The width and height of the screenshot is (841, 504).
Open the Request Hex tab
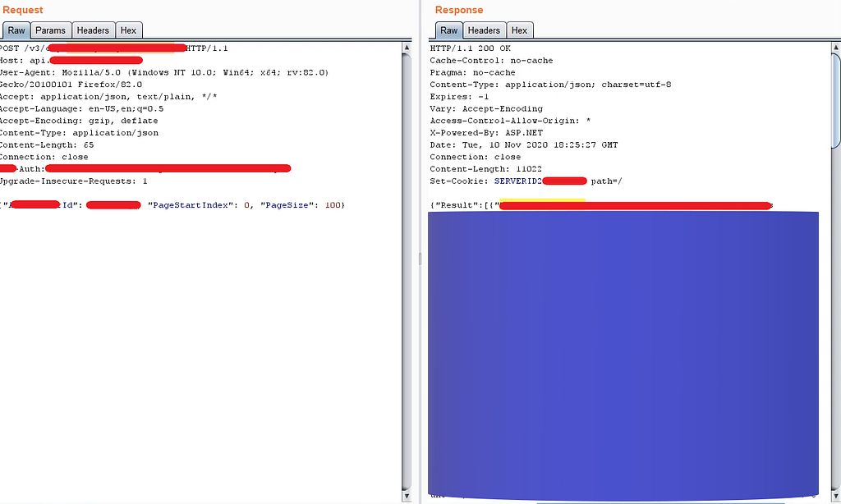point(128,30)
